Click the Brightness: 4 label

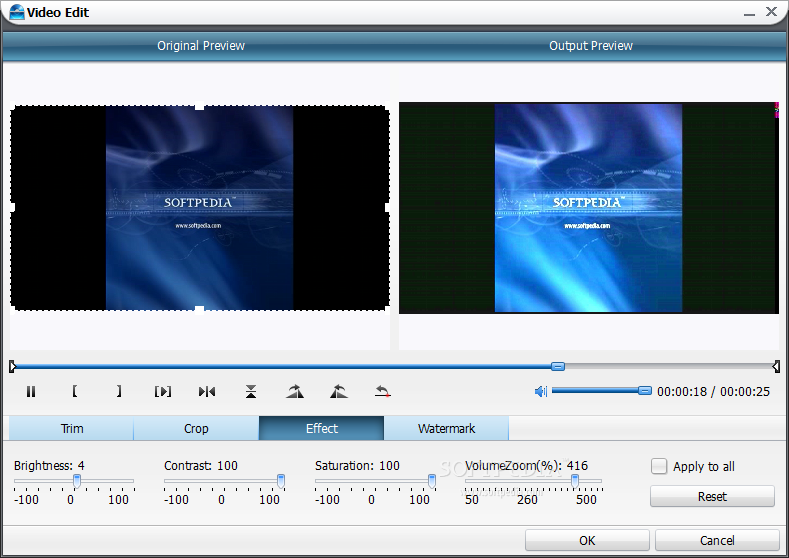coord(49,465)
